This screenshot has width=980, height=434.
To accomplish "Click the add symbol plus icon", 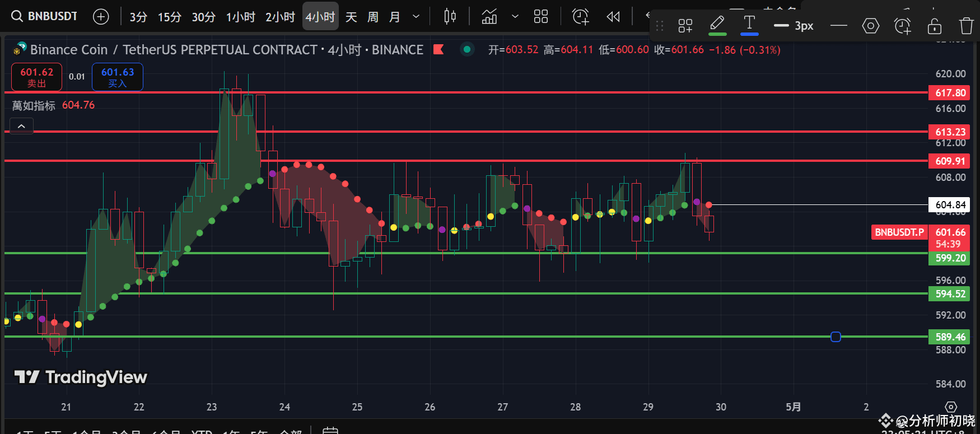I will click(101, 17).
